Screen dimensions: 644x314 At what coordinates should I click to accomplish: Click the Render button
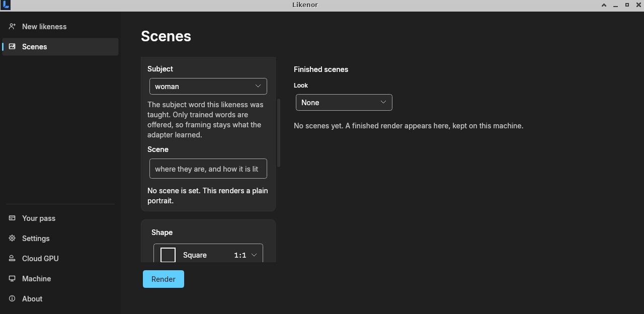164,279
